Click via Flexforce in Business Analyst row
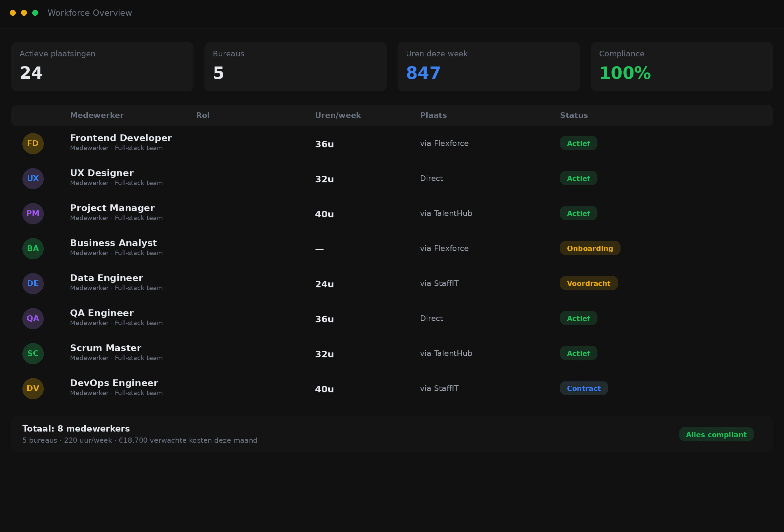This screenshot has height=532, width=784. pos(444,248)
